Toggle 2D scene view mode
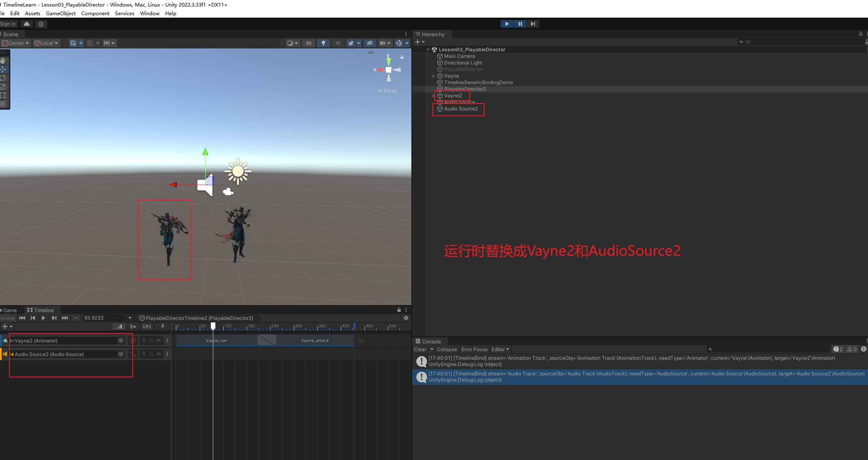The width and height of the screenshot is (868, 460). click(309, 43)
